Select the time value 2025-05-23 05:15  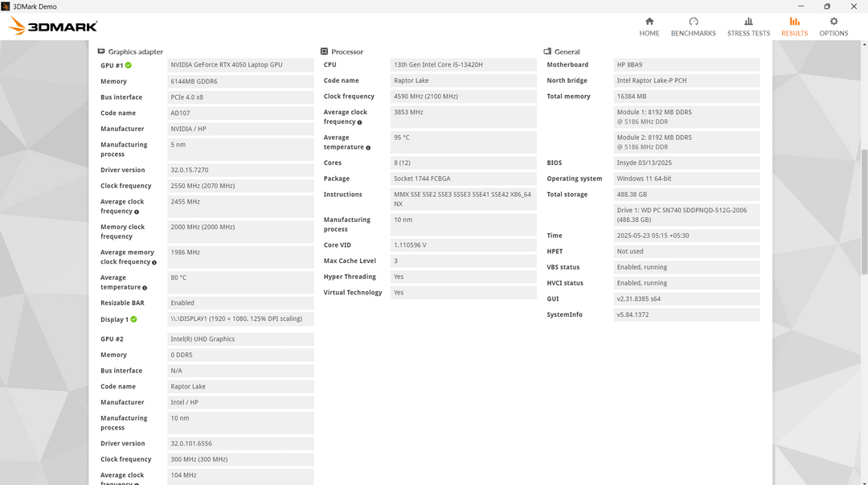(686, 236)
